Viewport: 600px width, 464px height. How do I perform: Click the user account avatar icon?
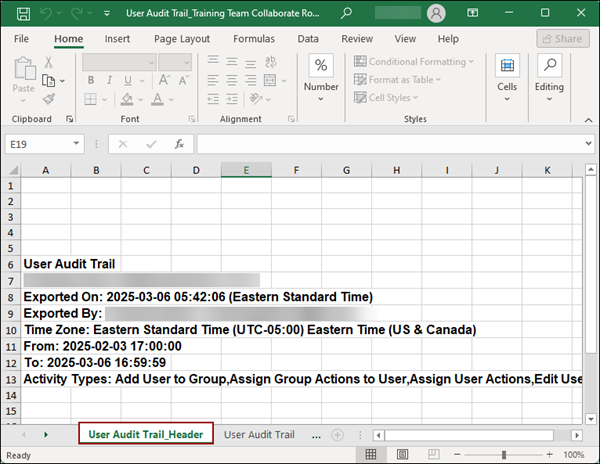point(435,13)
